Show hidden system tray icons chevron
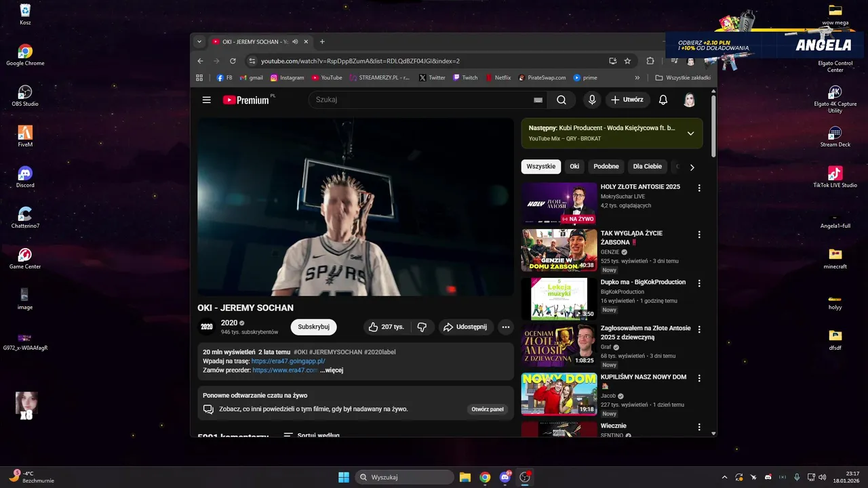The height and width of the screenshot is (488, 868). click(x=724, y=477)
